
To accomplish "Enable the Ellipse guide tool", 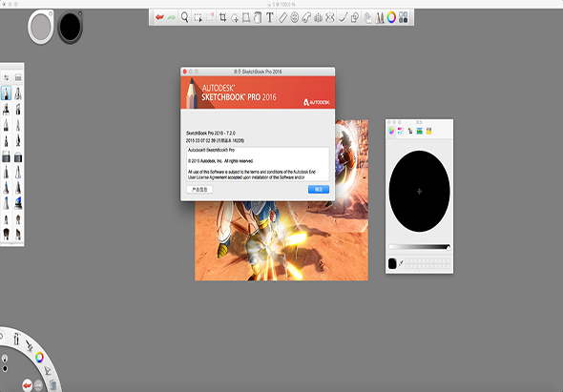I will [x=295, y=17].
